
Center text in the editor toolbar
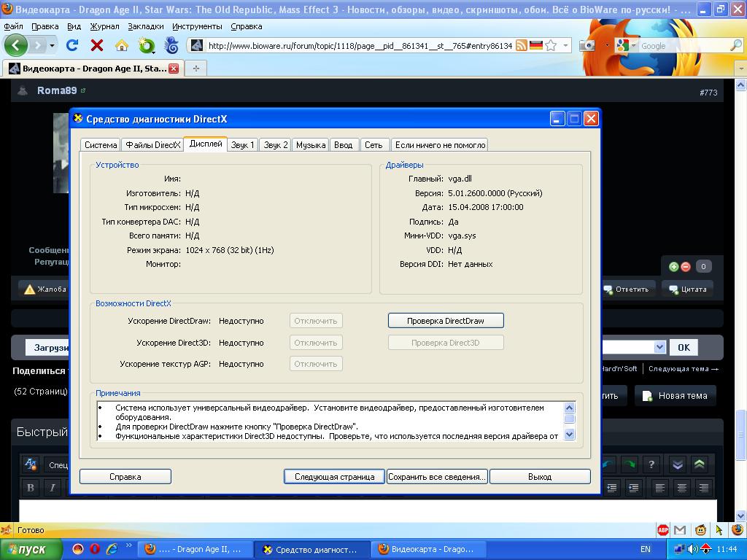(682, 488)
